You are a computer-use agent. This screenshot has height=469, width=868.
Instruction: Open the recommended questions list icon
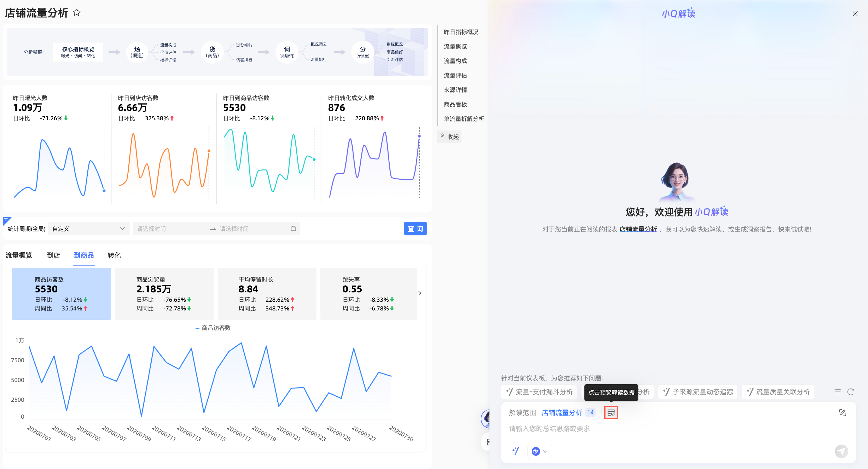click(837, 392)
